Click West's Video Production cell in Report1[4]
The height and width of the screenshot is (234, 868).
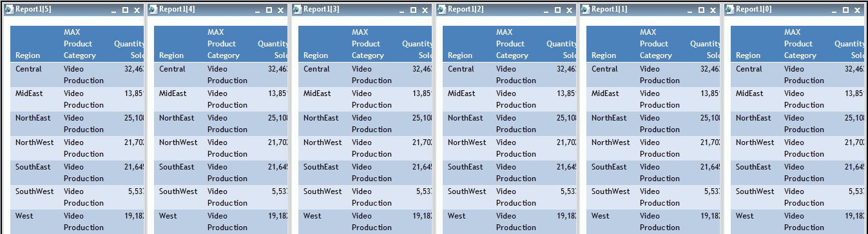pyautogui.click(x=227, y=222)
